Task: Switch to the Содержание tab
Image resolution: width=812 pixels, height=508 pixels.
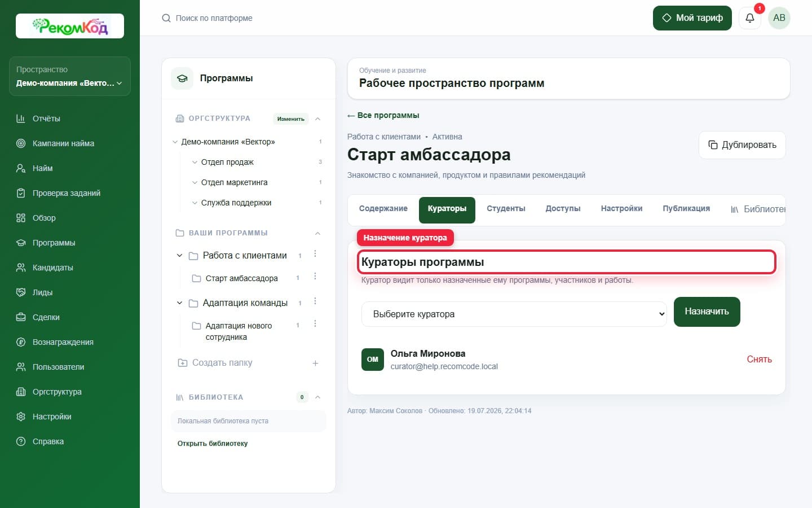Action: [x=383, y=209]
